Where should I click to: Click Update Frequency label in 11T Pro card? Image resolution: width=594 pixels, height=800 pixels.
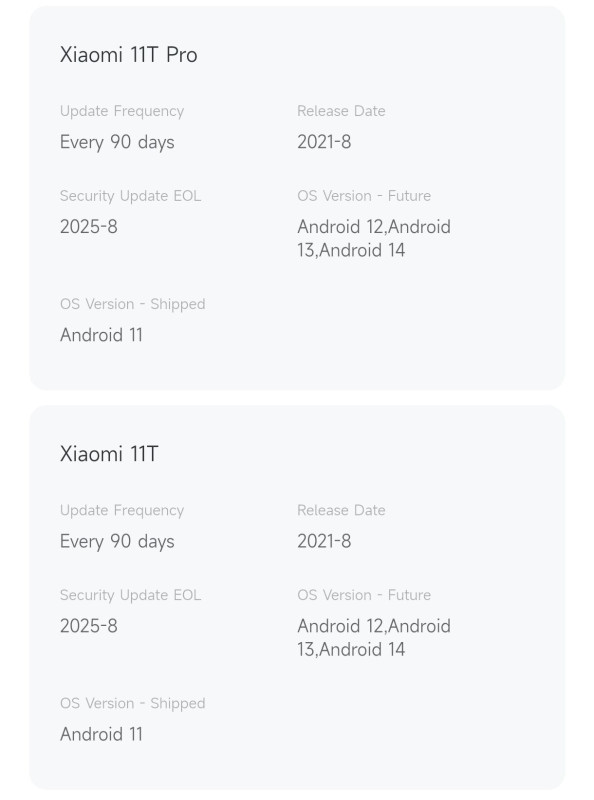(122, 111)
